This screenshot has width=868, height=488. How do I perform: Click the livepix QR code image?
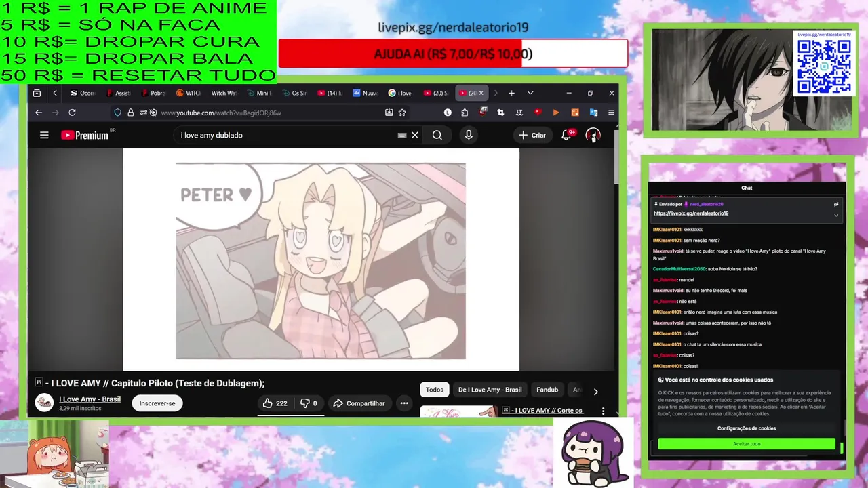pyautogui.click(x=823, y=66)
